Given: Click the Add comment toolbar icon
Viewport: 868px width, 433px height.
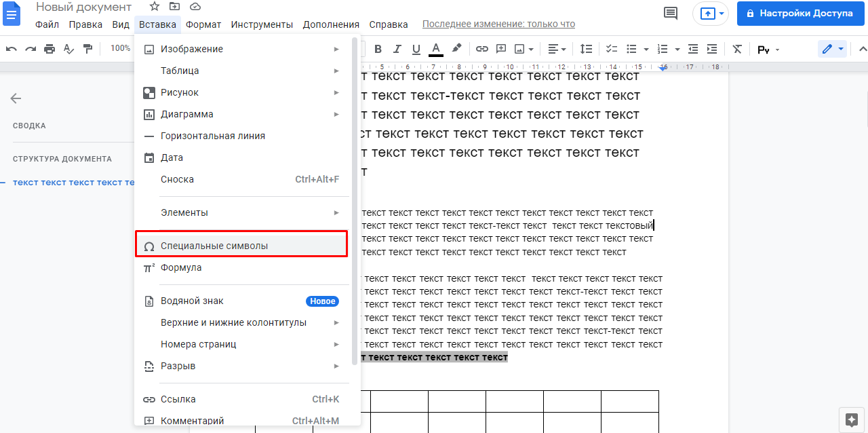Looking at the screenshot, I should [501, 49].
